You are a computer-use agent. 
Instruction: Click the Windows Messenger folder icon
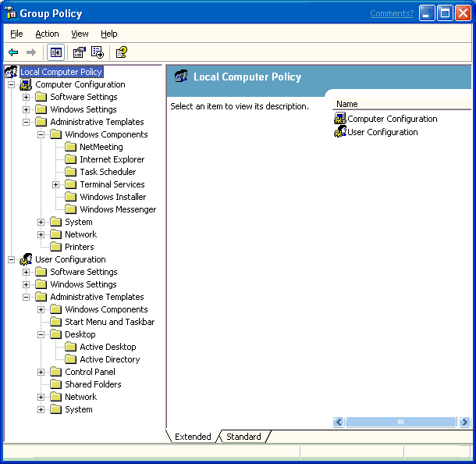[70, 209]
